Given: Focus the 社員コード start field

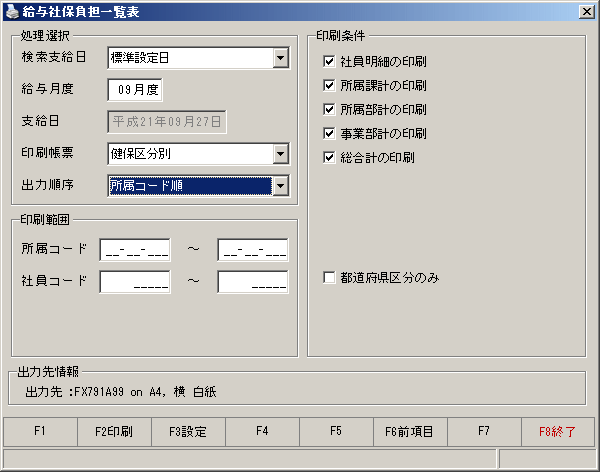Looking at the screenshot, I should [x=135, y=282].
